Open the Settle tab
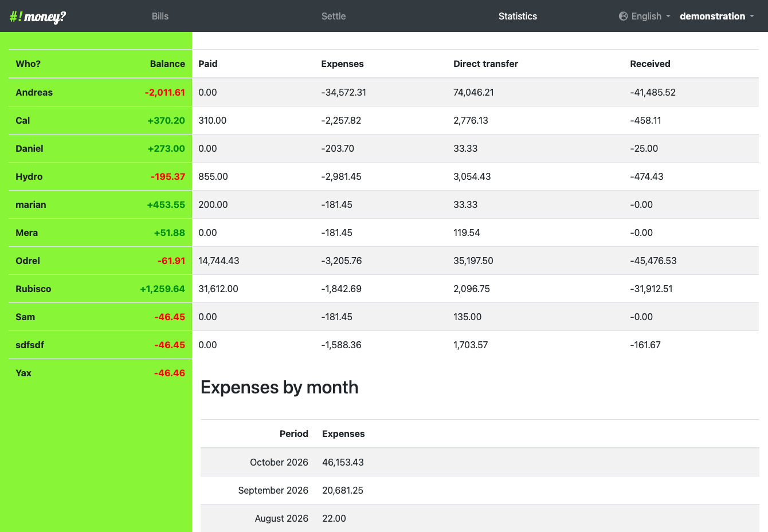 (x=334, y=16)
